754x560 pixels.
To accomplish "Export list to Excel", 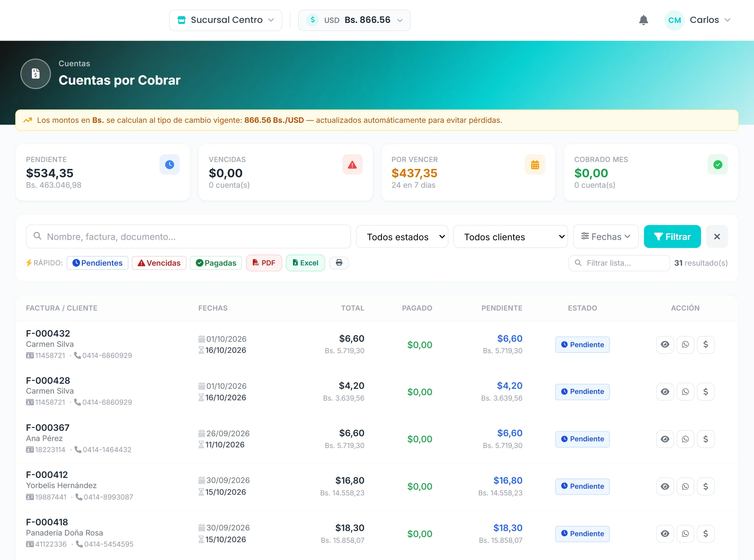I will click(x=305, y=263).
